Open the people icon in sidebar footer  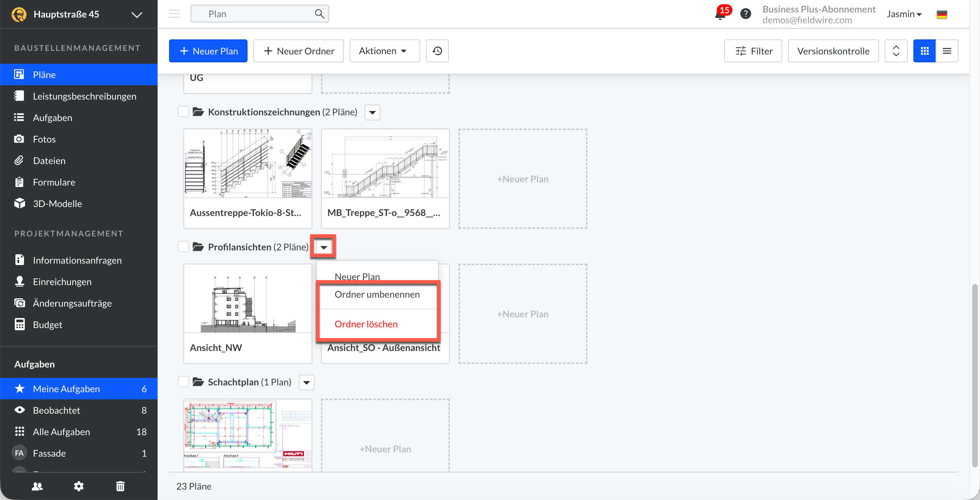tap(37, 486)
